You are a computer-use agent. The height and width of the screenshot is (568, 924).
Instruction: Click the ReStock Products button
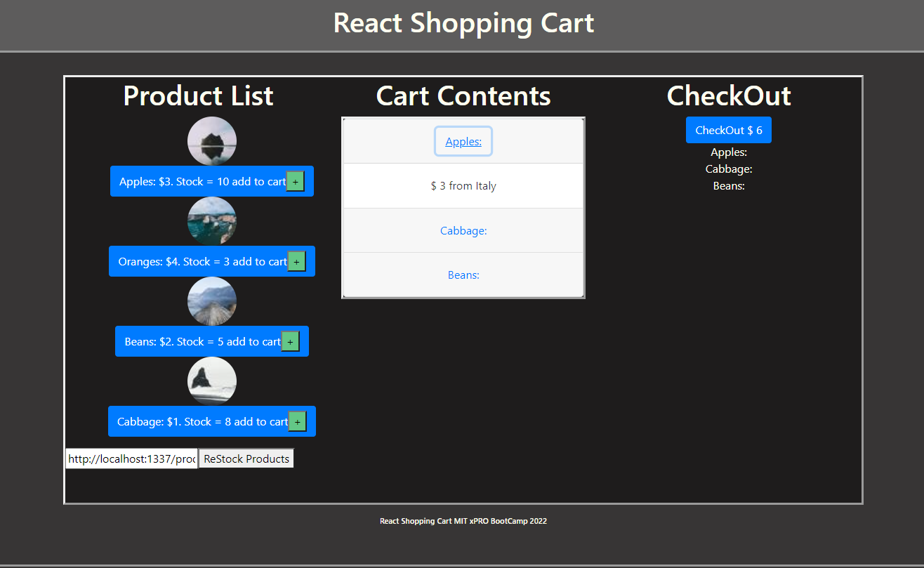click(246, 458)
